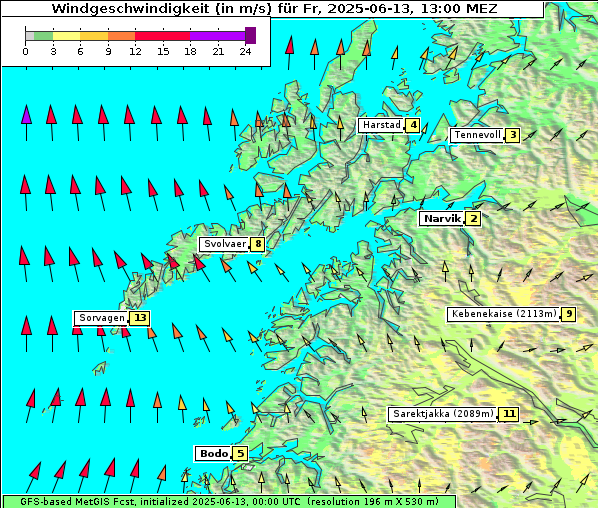
Task: Click the green legend band near 3
Action: click(43, 36)
